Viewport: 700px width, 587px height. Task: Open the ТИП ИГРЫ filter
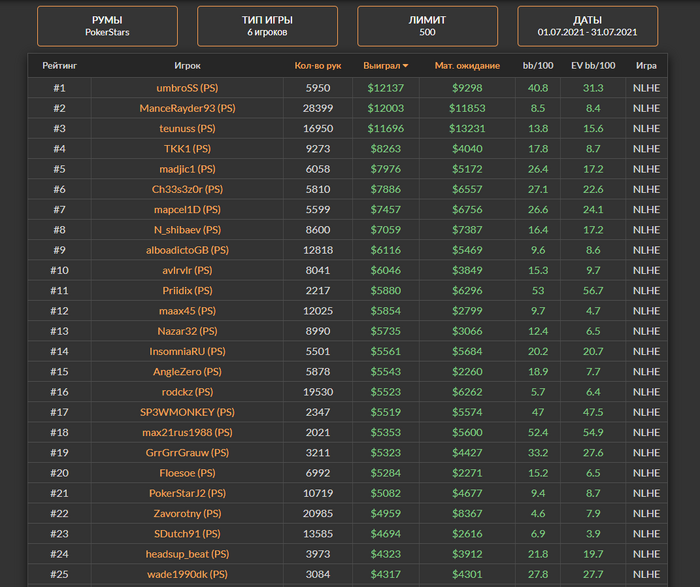(267, 26)
